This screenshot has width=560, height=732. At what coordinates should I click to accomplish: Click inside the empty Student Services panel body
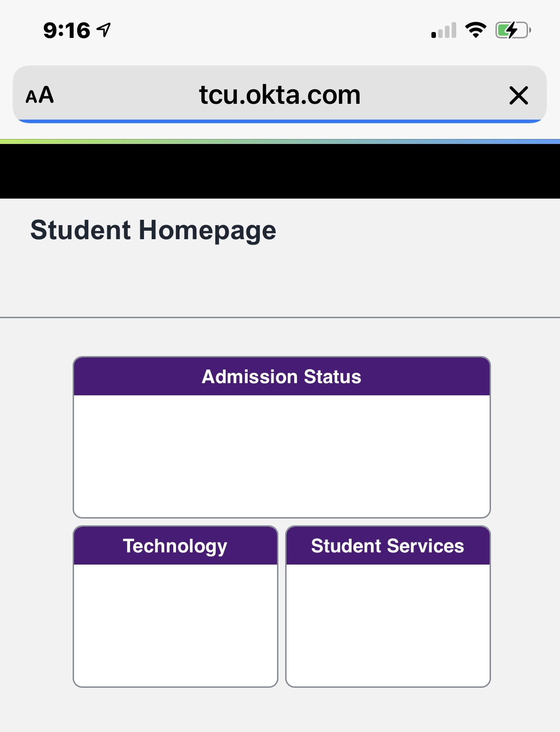point(388,625)
